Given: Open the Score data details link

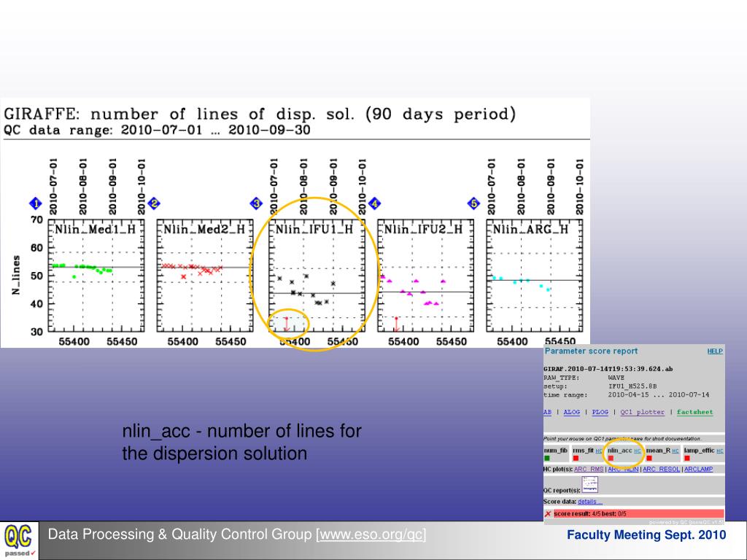Looking at the screenshot, I should pos(590,502).
